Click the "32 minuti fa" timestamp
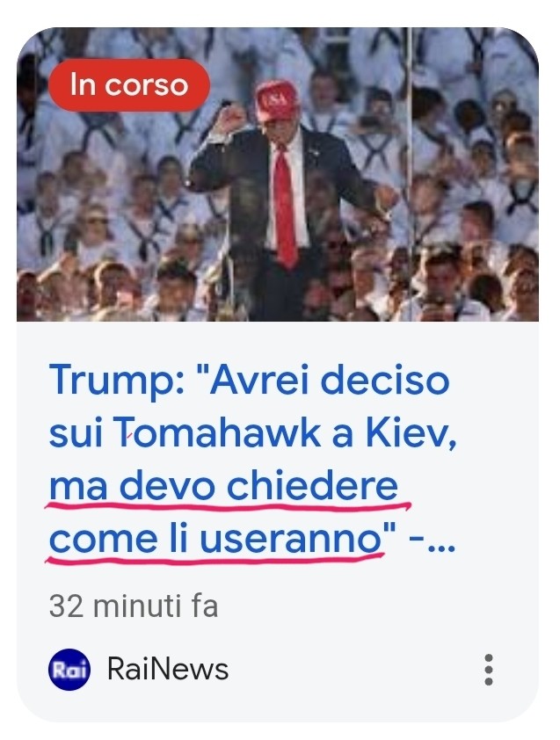 click(x=134, y=606)
